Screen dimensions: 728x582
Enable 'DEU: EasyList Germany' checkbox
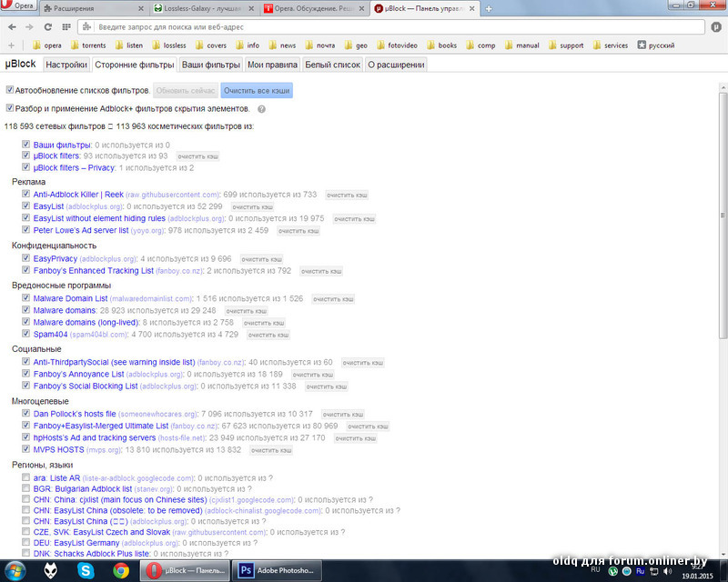(x=26, y=542)
